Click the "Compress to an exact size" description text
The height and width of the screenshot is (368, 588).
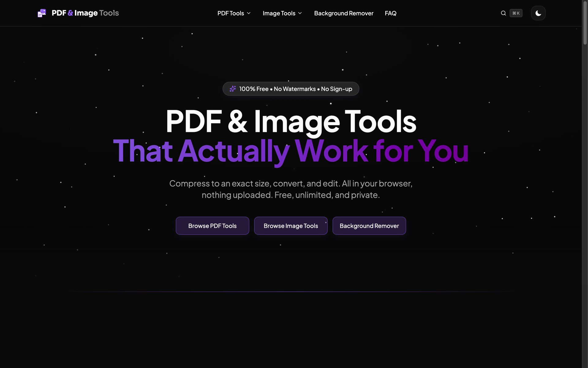[291, 189]
